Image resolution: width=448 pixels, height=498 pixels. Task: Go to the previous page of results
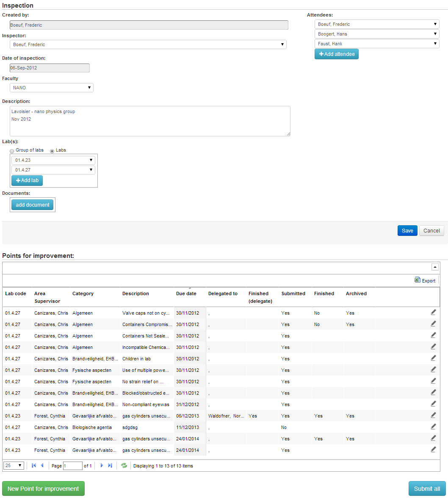(x=42, y=466)
